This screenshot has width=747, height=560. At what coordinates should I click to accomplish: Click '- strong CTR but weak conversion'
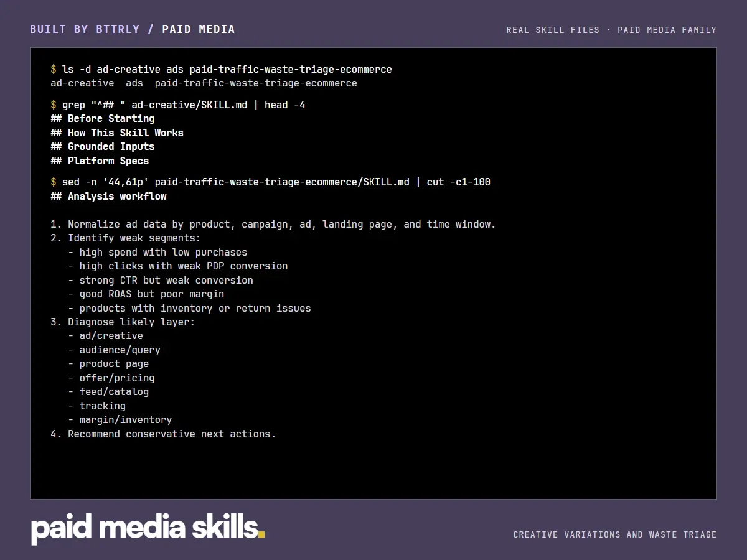point(161,281)
